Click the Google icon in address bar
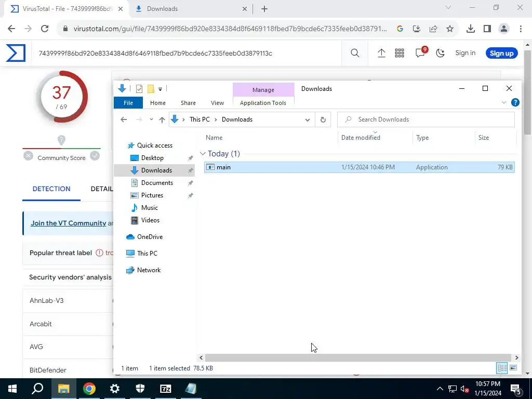Image resolution: width=532 pixels, height=399 pixels. (400, 29)
